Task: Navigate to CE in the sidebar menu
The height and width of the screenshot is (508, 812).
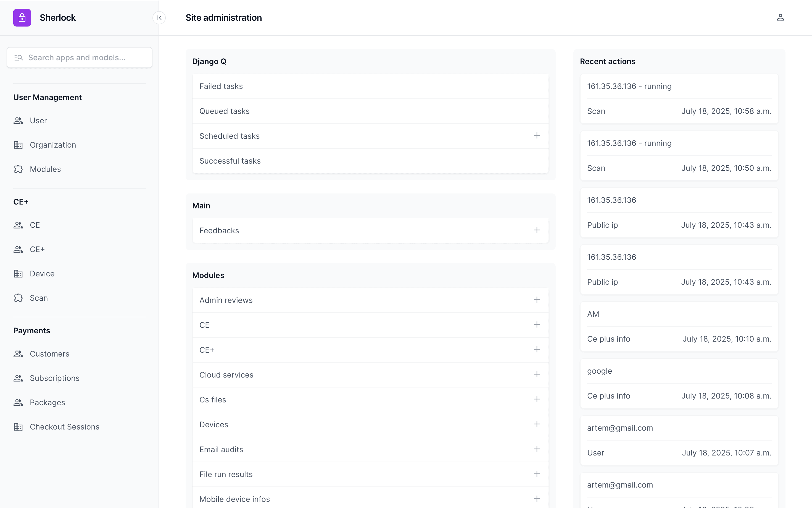Action: pyautogui.click(x=35, y=225)
